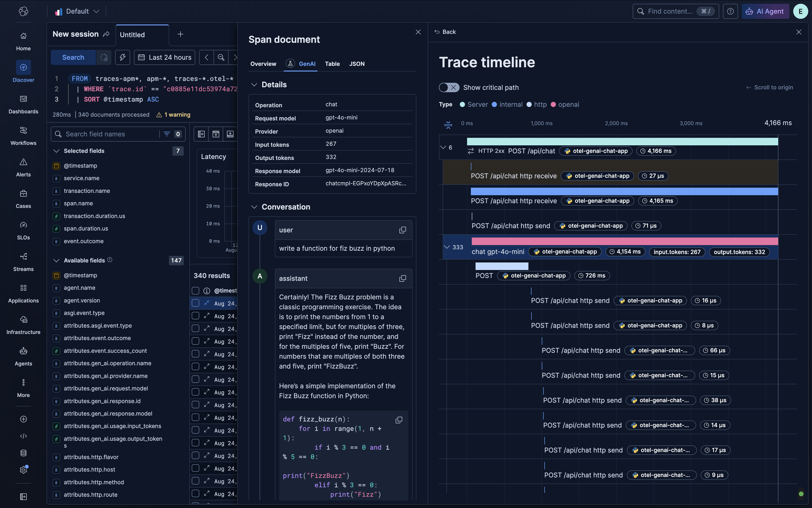Select the Untitled session tab

tap(142, 35)
